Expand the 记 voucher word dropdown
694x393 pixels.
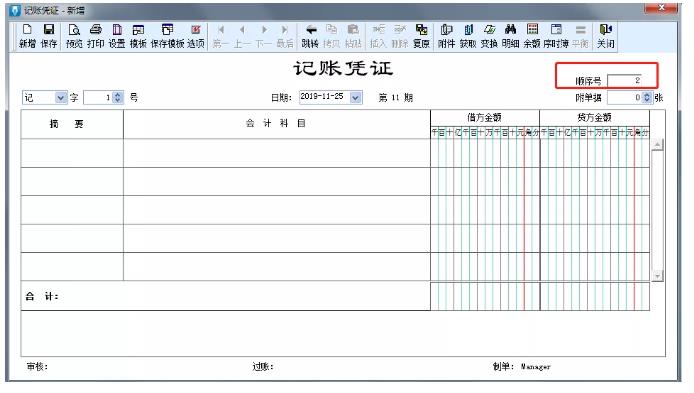click(61, 97)
